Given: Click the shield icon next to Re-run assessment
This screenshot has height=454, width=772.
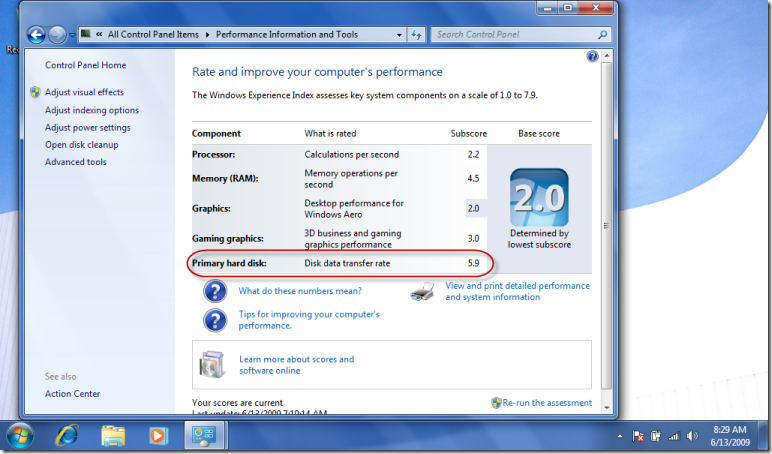Looking at the screenshot, I should (496, 403).
